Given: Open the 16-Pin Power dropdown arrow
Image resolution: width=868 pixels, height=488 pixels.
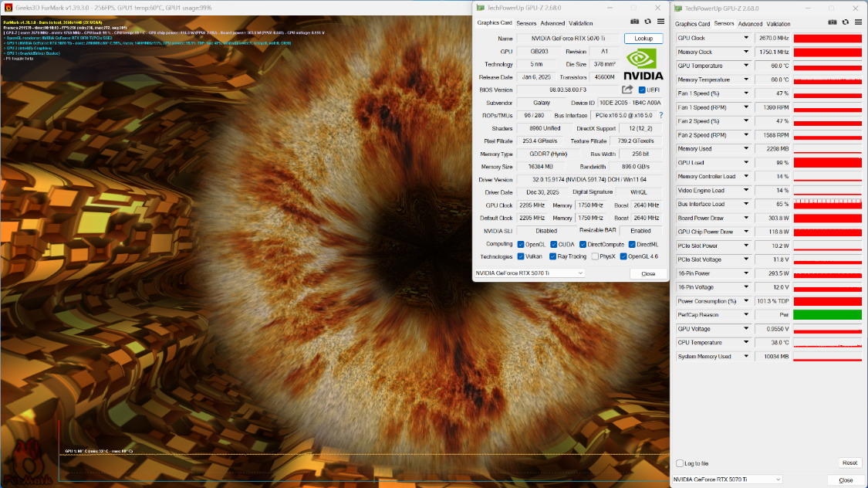Looking at the screenshot, I should point(745,273).
